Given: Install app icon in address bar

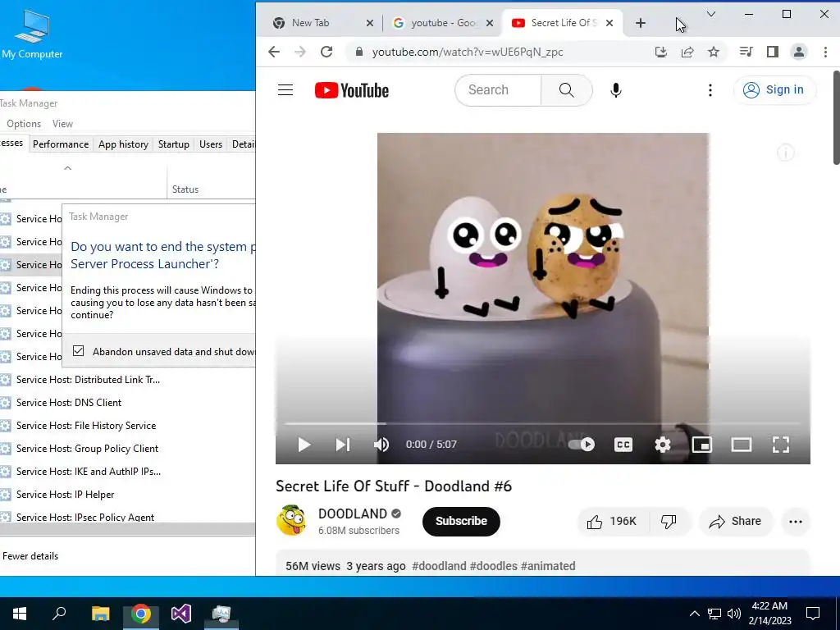Looking at the screenshot, I should click(x=661, y=52).
